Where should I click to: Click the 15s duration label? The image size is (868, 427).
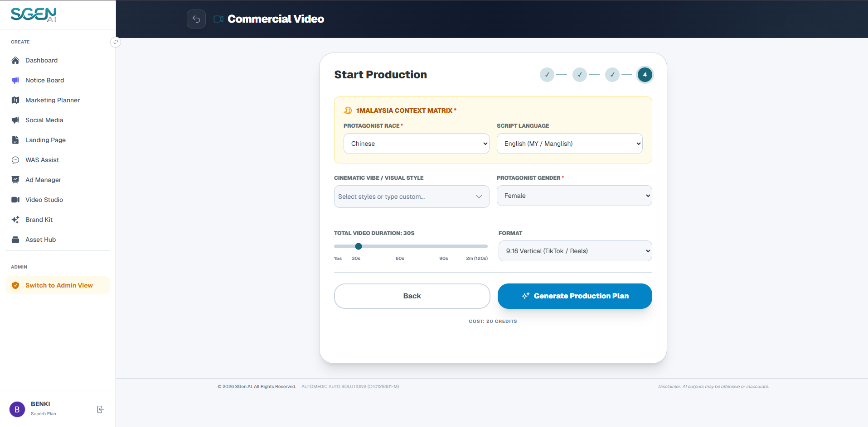click(x=338, y=259)
